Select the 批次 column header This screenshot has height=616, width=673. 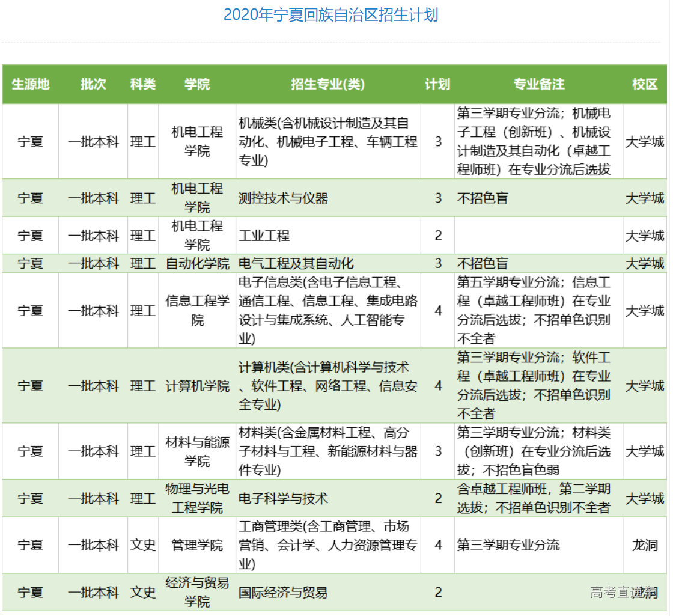(93, 84)
